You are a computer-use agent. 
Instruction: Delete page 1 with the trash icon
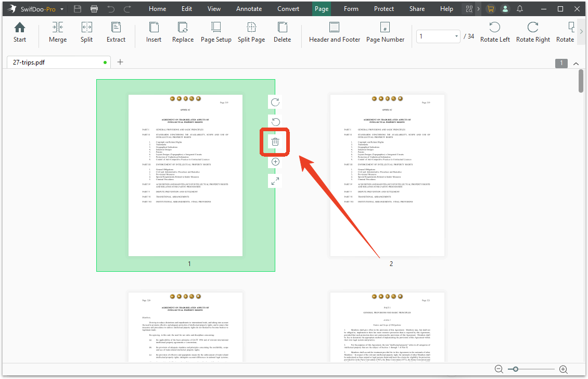(275, 142)
